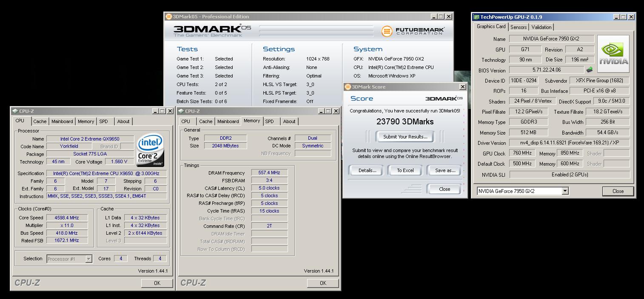
Task: Click the Multiplier x 11.0 value
Action: click(67, 225)
